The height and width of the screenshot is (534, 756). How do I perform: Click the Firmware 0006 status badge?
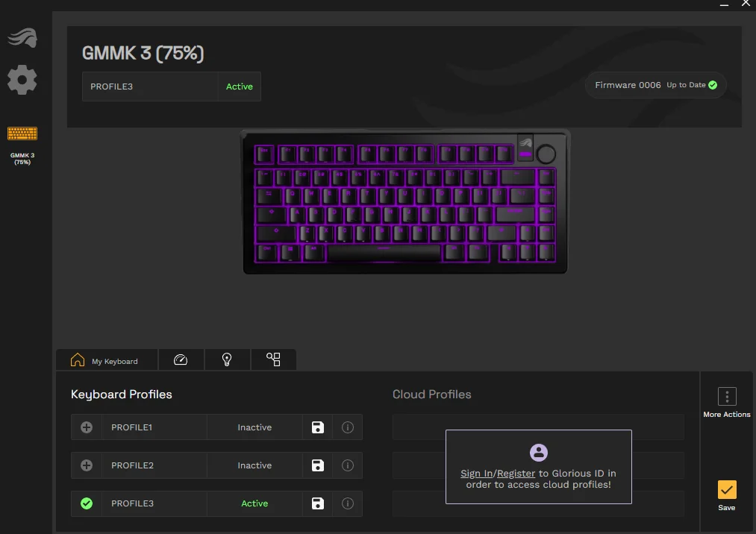656,85
